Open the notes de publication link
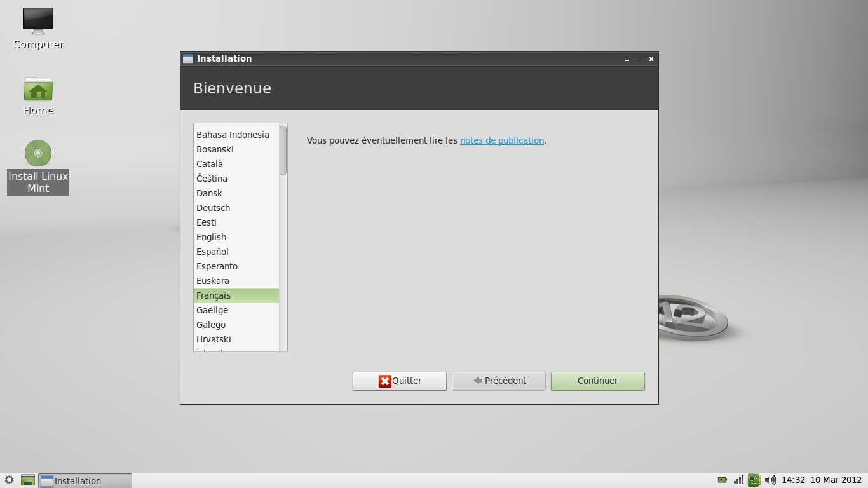Viewport: 868px width, 488px height. tap(502, 140)
